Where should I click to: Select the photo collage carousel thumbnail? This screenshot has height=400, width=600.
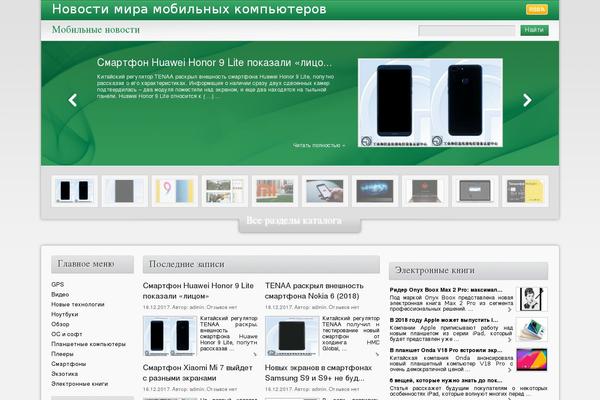pos(225,191)
